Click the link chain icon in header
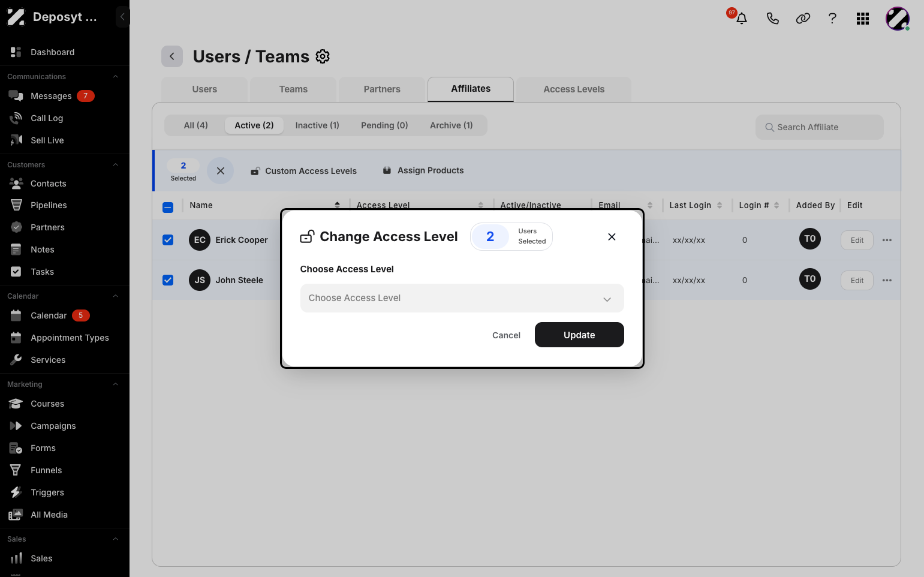The image size is (924, 577). pos(803,19)
